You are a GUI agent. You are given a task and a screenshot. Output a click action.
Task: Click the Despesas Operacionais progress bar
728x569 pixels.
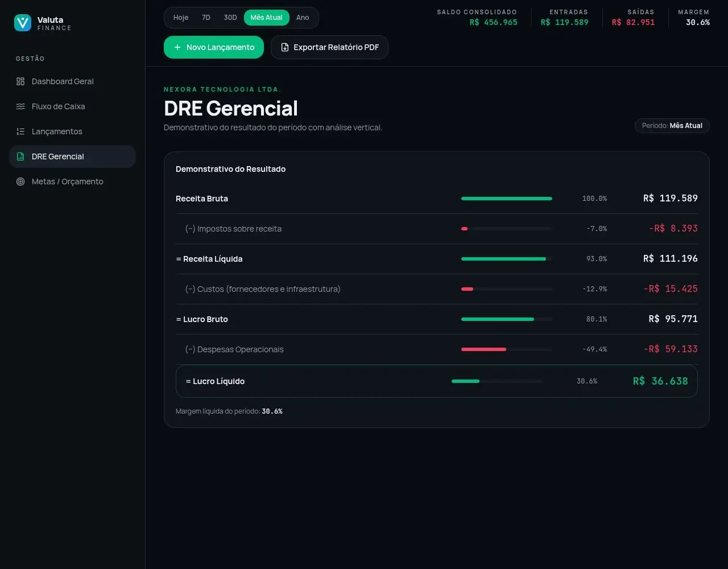tap(507, 349)
